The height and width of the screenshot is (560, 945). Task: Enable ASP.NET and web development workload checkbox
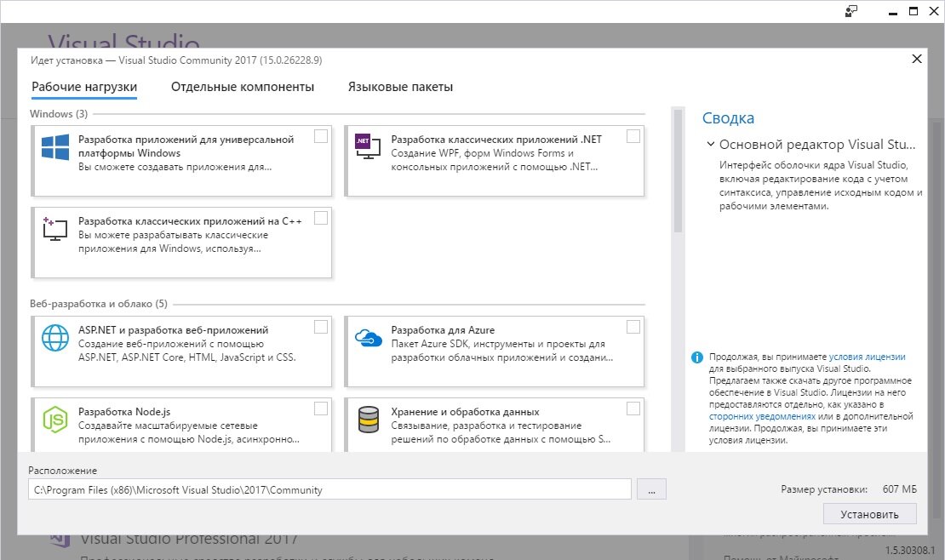(321, 327)
